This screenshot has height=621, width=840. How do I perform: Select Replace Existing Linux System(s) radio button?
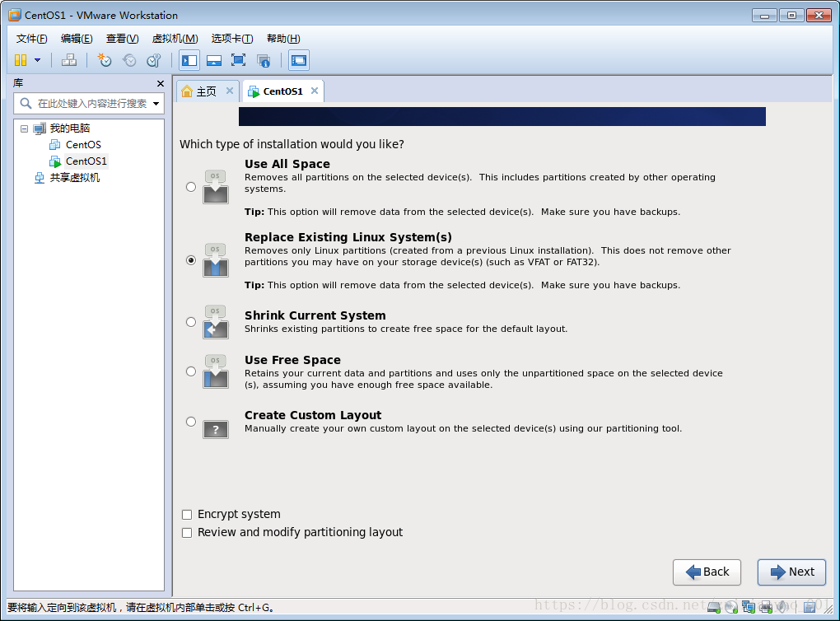point(191,260)
